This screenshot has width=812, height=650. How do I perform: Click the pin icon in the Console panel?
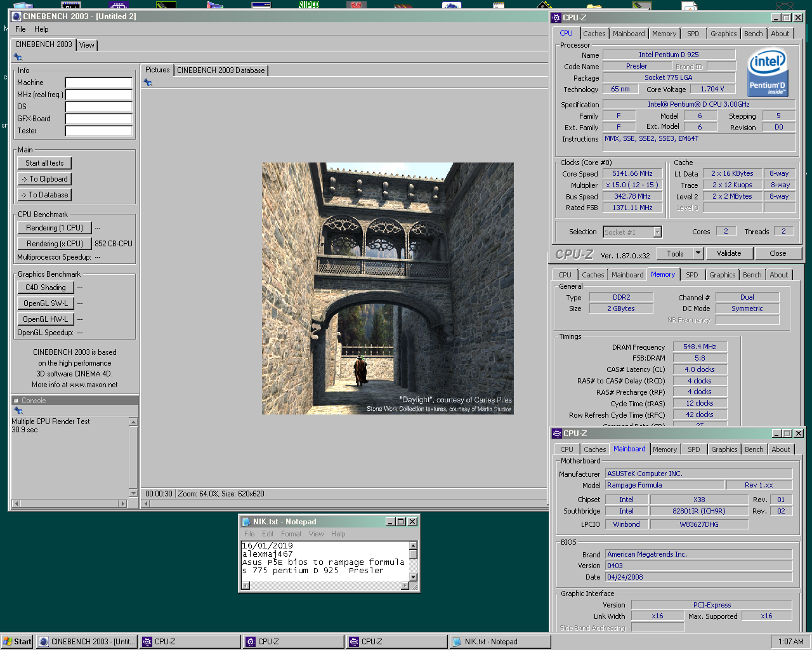(18, 411)
